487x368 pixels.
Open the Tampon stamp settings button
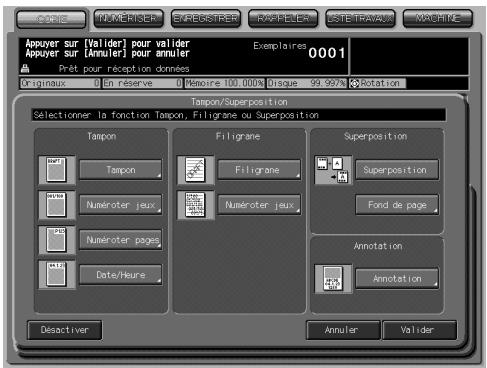[121, 170]
